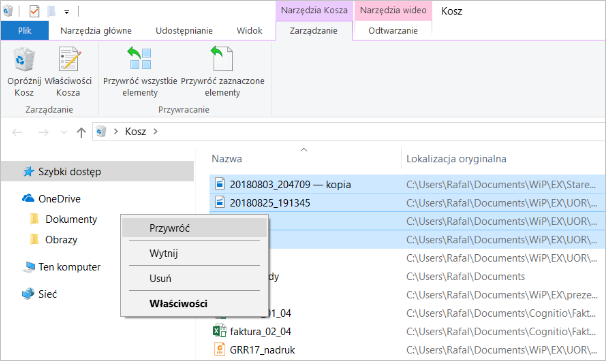Open Właściwości Kosza from the ribbon
606x361 pixels.
pyautogui.click(x=68, y=72)
